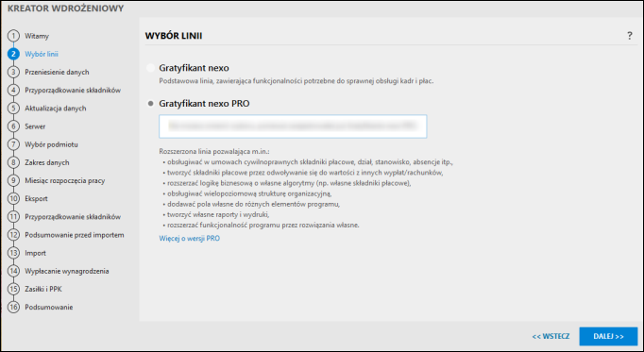Open step 7 Wybór podmiotu
The width and height of the screenshot is (644, 352).
42,144
